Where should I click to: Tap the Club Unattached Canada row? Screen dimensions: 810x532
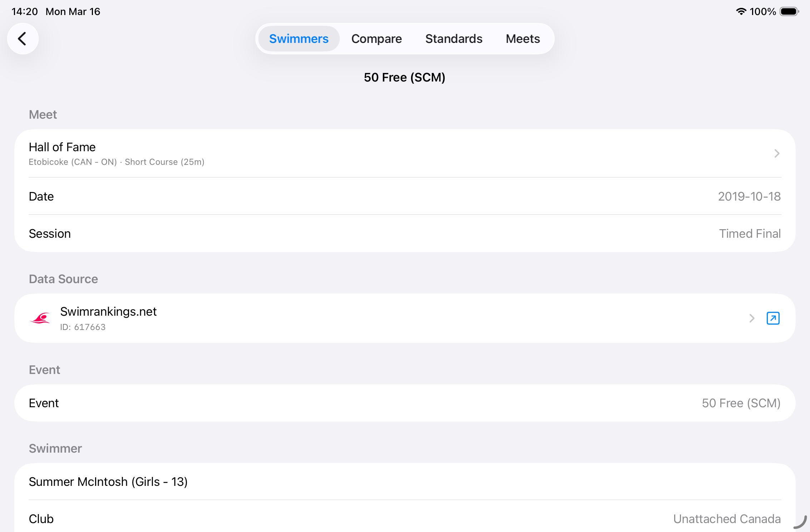click(x=405, y=518)
